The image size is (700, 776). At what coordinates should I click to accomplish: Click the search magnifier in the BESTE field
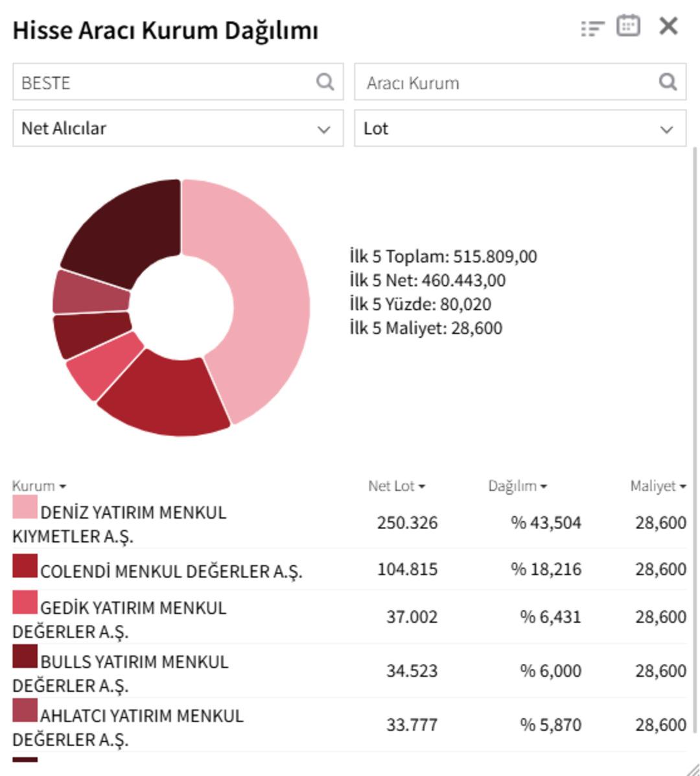coord(323,82)
